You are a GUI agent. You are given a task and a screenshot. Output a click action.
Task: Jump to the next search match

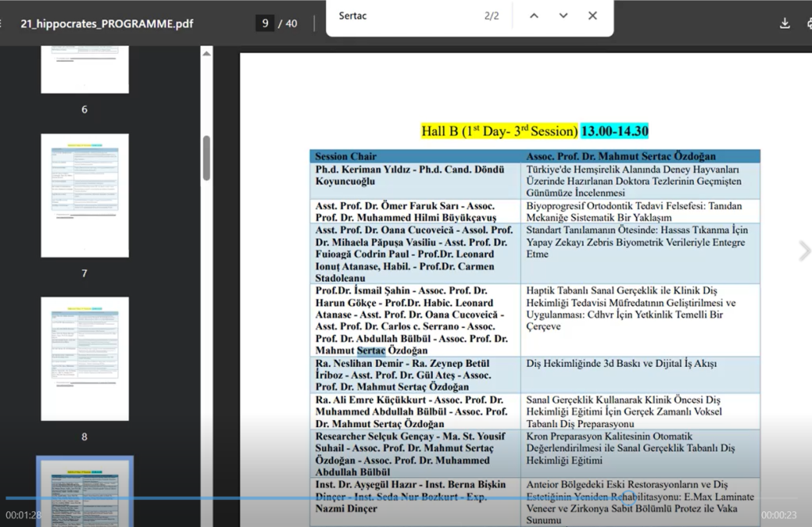563,16
